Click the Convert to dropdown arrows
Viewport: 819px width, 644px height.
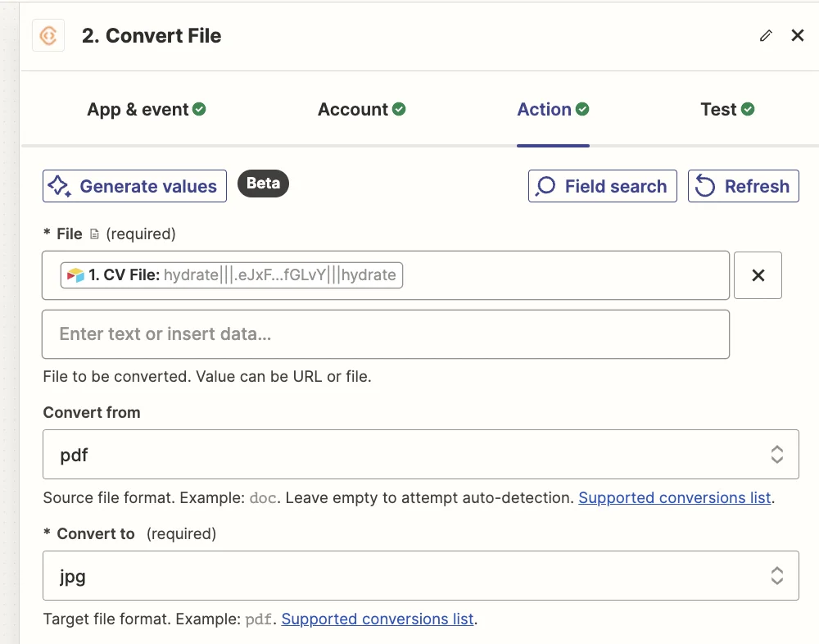pos(777,576)
